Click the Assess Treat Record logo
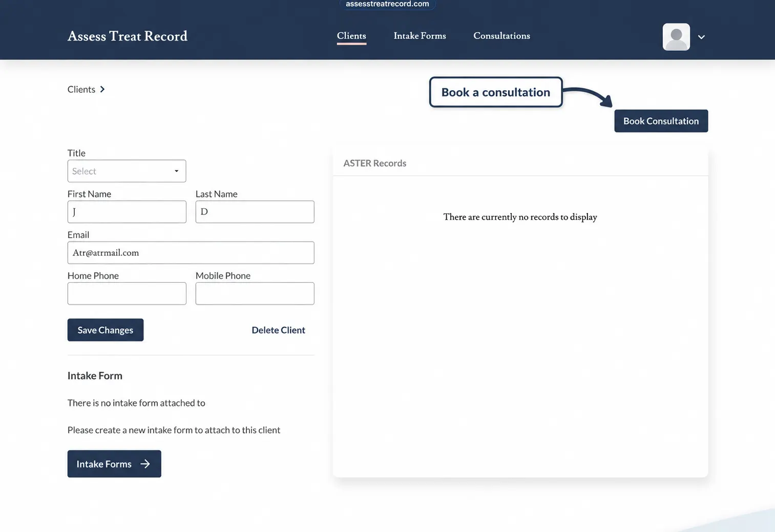The image size is (775, 532). 128,36
